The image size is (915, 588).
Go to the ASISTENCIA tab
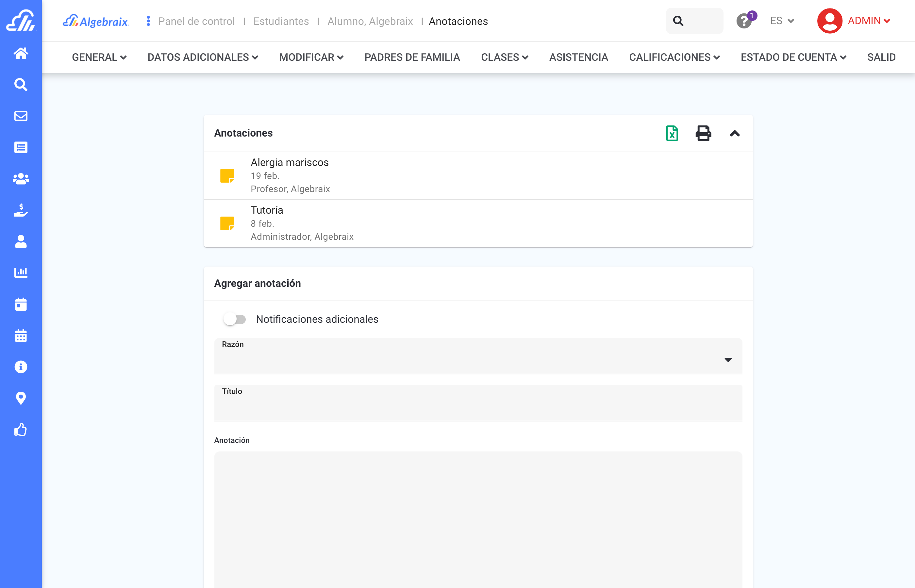(578, 57)
